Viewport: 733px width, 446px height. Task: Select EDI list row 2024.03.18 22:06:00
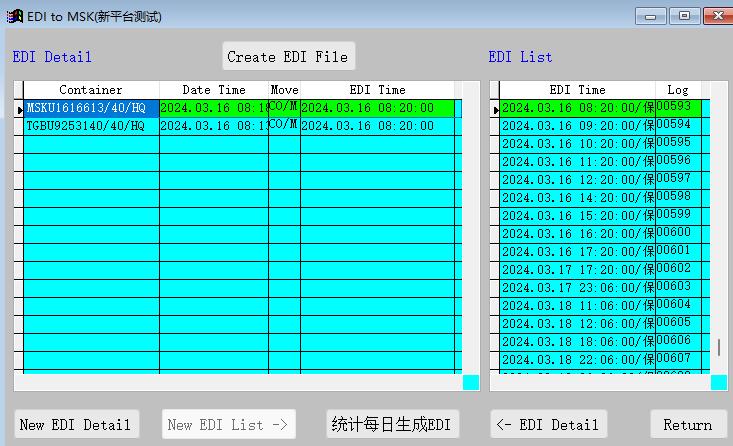coord(577,360)
